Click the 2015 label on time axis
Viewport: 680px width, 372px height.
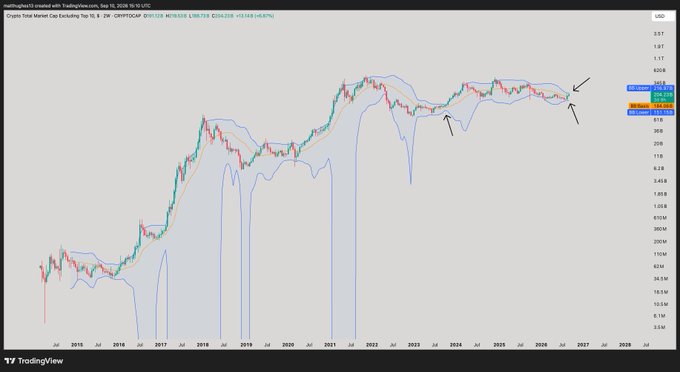point(77,345)
